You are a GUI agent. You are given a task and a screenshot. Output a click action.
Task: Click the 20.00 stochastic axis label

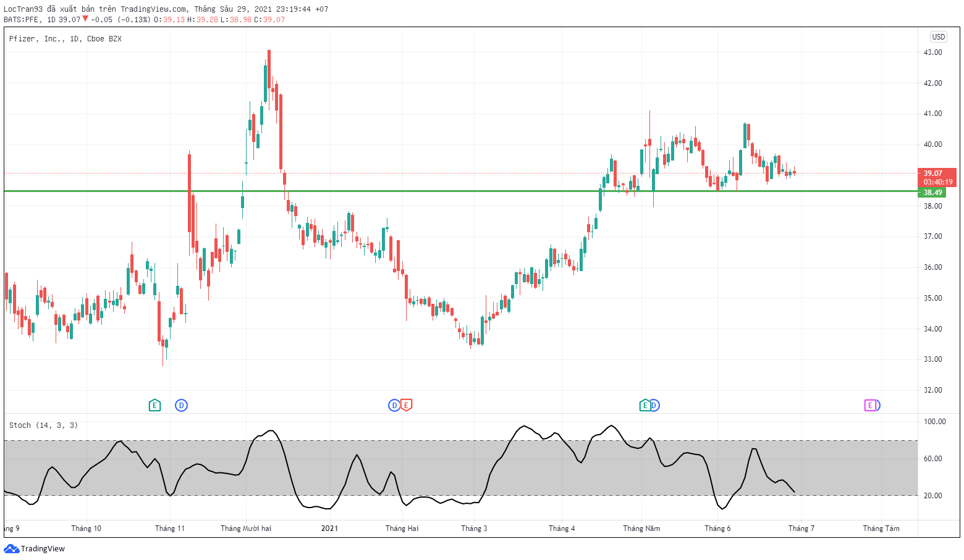click(x=933, y=496)
